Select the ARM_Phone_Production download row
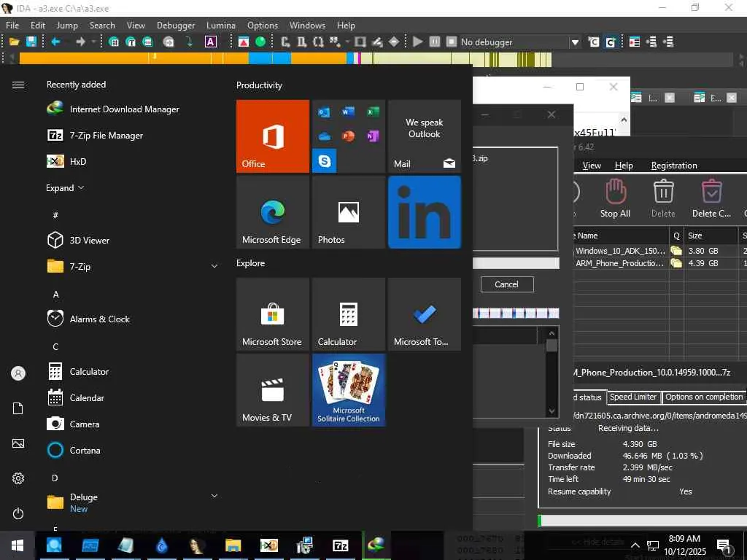Screen dimensions: 747x560 [659, 262]
